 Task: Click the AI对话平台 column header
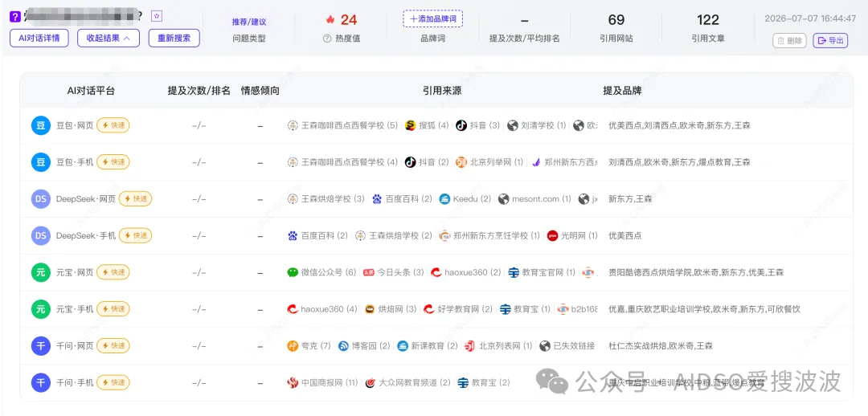(x=91, y=91)
